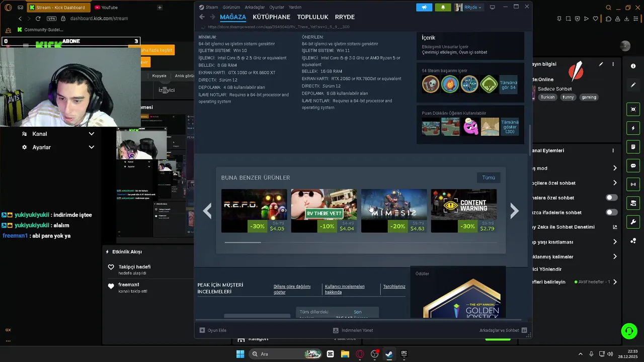Go forward in Steam navigation
Viewport: 644px width, 362px height.
point(212,17)
